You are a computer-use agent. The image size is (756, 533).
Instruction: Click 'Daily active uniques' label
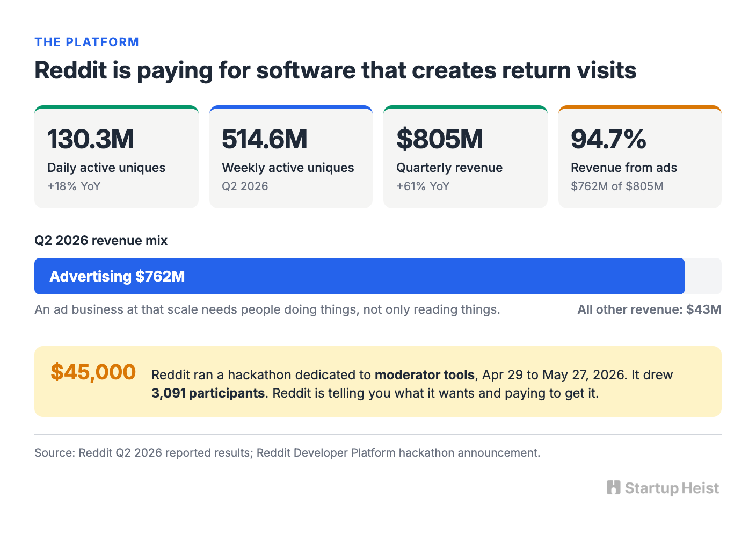(x=106, y=168)
